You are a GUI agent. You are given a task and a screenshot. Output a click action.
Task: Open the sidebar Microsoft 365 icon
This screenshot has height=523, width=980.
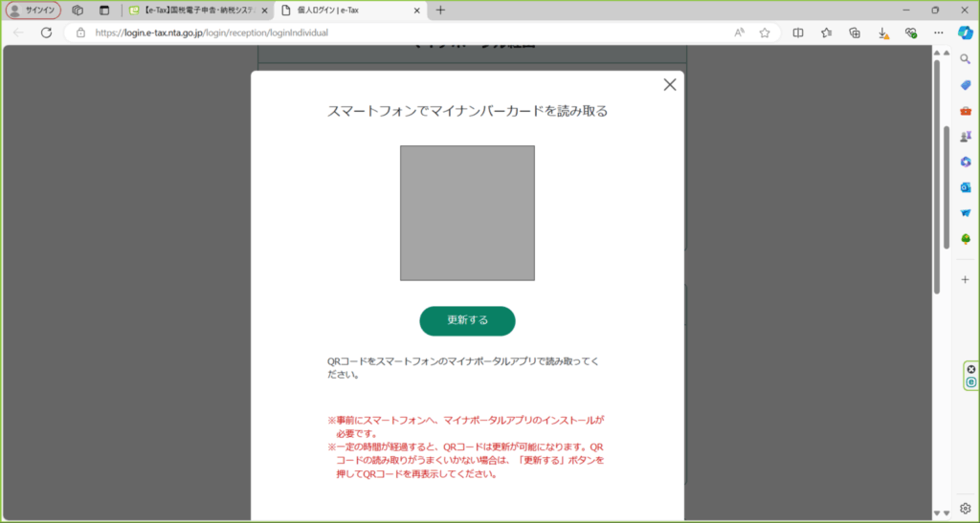tap(966, 162)
